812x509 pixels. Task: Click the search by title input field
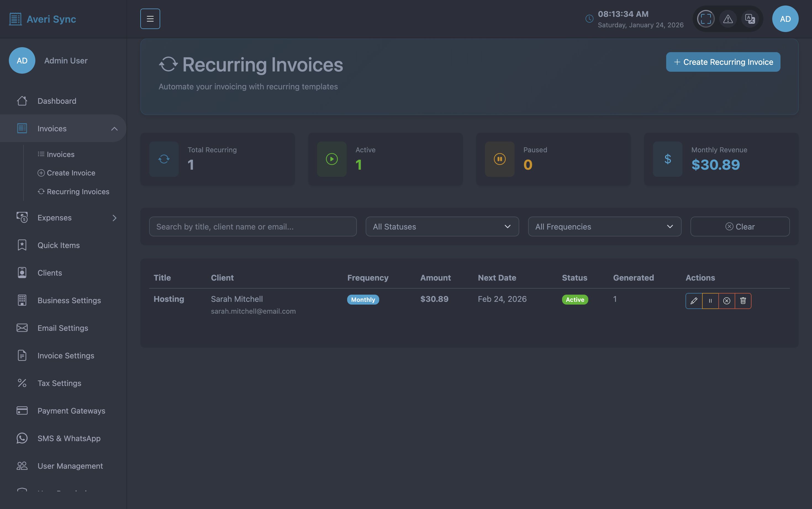pos(253,226)
